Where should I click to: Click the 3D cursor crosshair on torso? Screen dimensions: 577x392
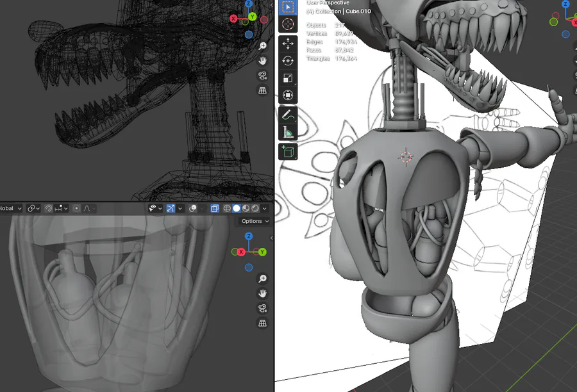pyautogui.click(x=406, y=157)
